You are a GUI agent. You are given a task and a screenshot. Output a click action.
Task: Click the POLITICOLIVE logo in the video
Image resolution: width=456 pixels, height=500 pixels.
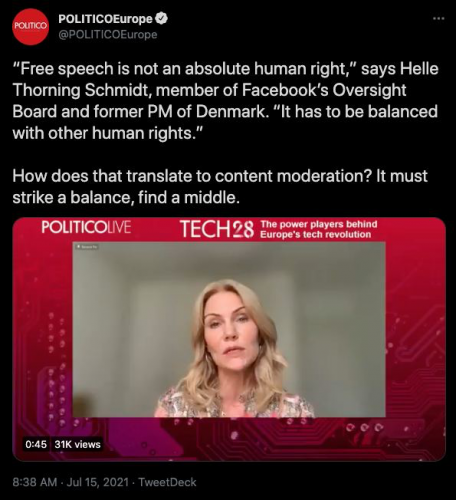tap(86, 228)
